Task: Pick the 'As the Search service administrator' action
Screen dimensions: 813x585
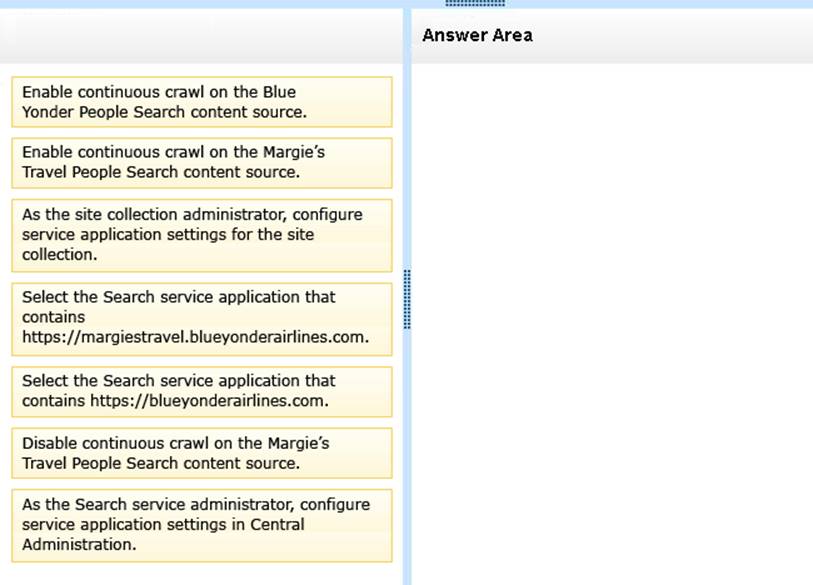Action: (x=202, y=525)
